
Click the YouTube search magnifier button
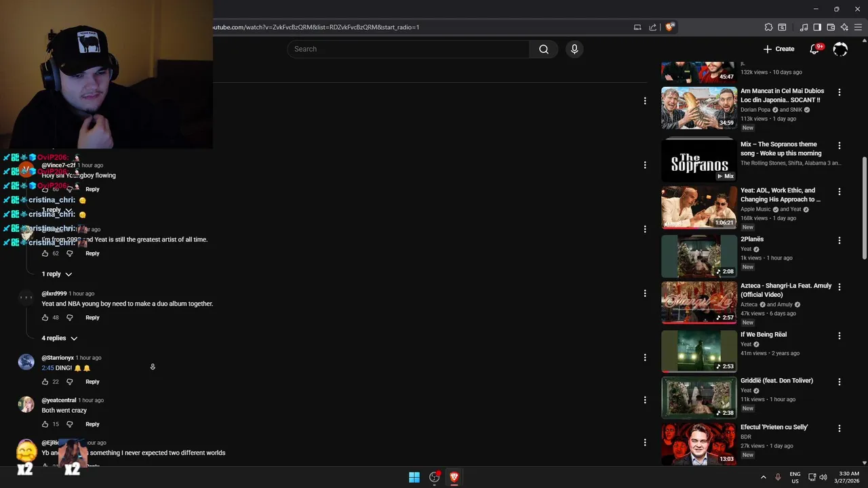[543, 49]
